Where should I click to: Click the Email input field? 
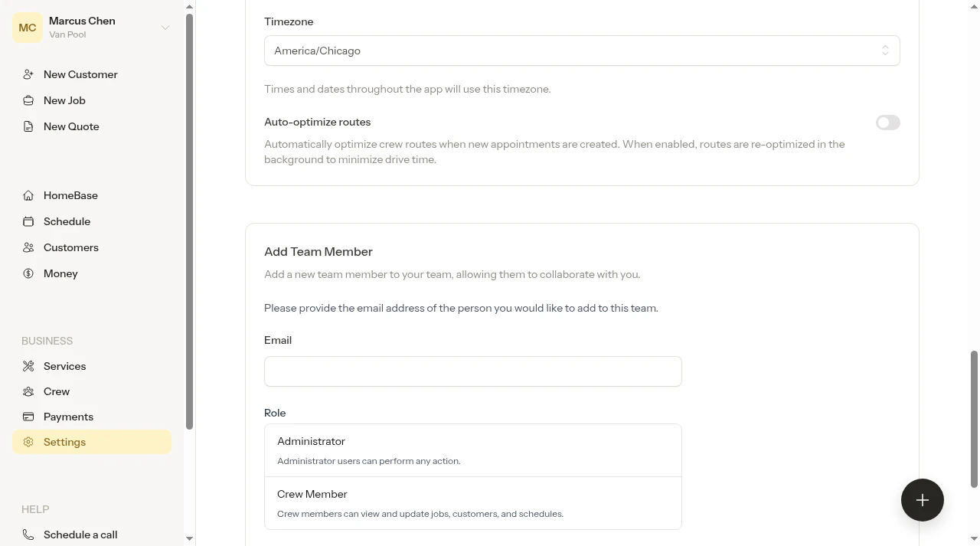pos(473,371)
